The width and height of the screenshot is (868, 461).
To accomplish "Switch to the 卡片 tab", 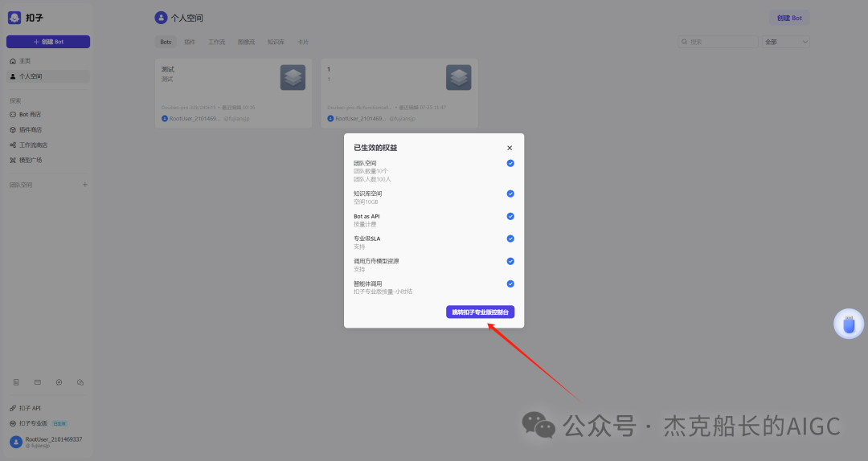I will click(303, 42).
